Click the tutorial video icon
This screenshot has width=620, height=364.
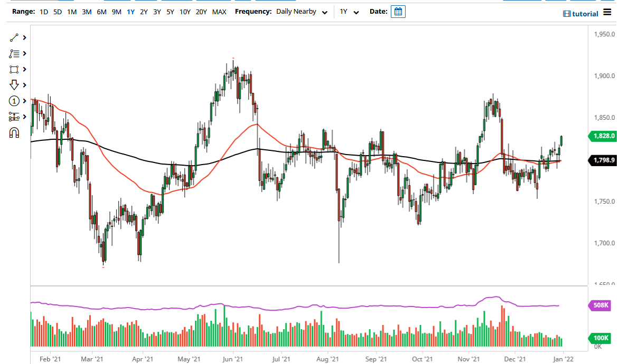[567, 14]
